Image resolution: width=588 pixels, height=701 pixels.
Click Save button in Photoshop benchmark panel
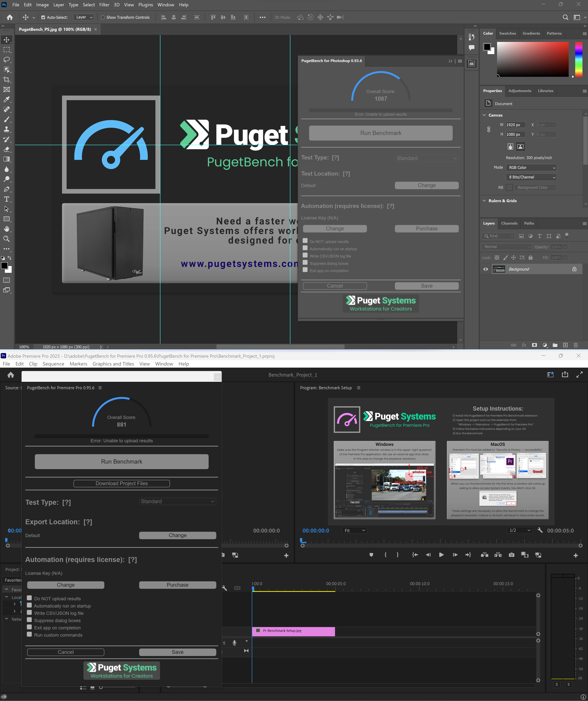pyautogui.click(x=426, y=286)
